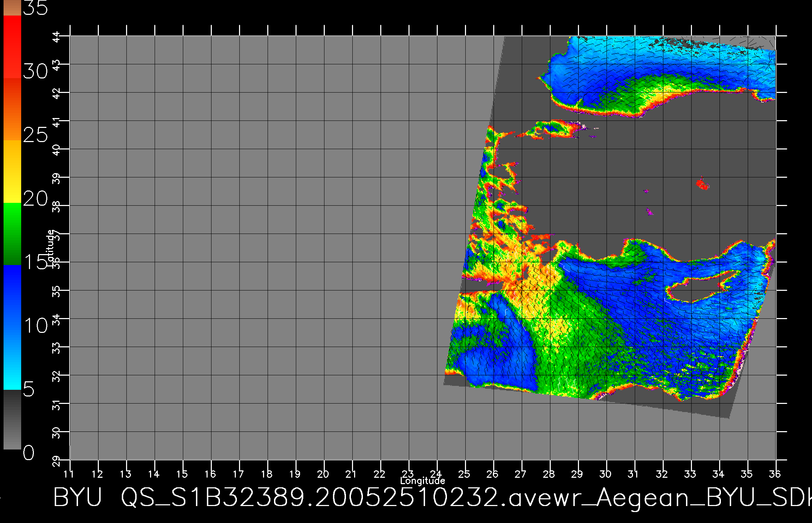
Task: Click the color scale label 5
Action: [29, 389]
